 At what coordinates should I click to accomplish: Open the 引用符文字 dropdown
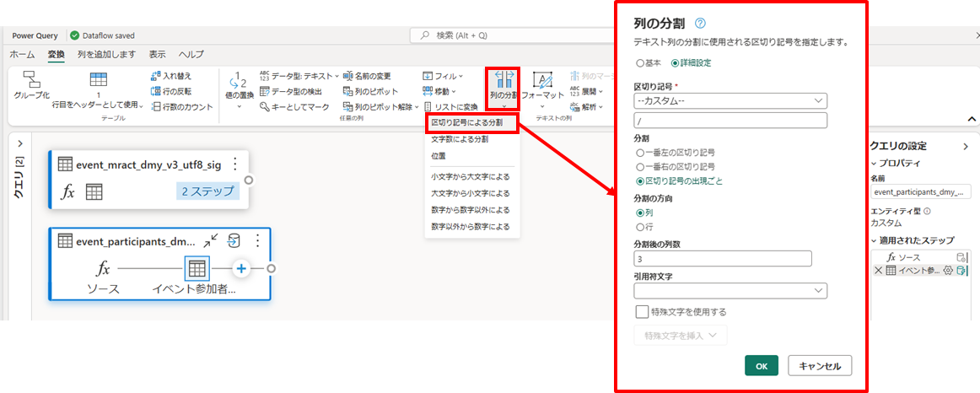(730, 290)
